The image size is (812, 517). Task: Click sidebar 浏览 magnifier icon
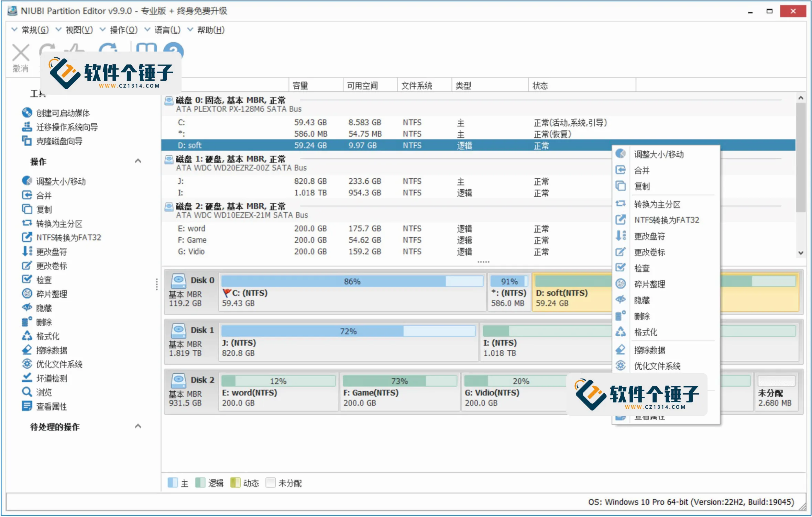[x=27, y=392]
